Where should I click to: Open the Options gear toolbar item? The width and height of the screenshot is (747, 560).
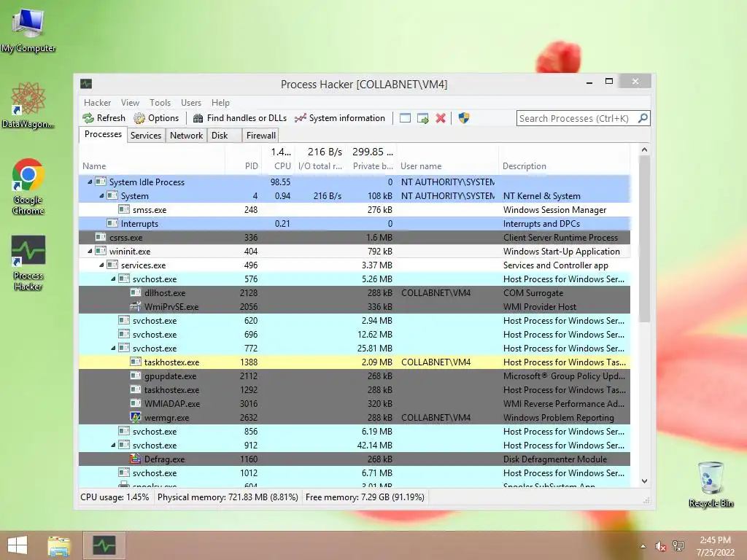click(x=156, y=118)
